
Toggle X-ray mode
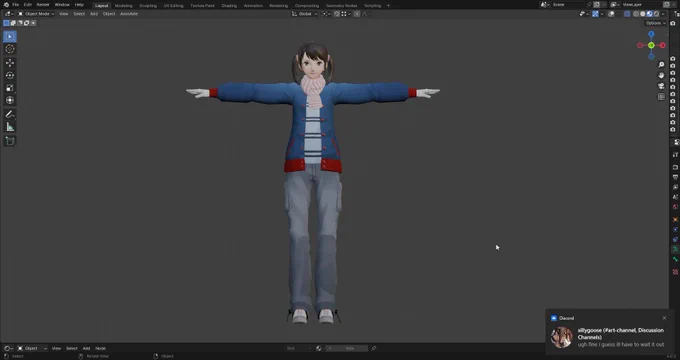(x=627, y=14)
